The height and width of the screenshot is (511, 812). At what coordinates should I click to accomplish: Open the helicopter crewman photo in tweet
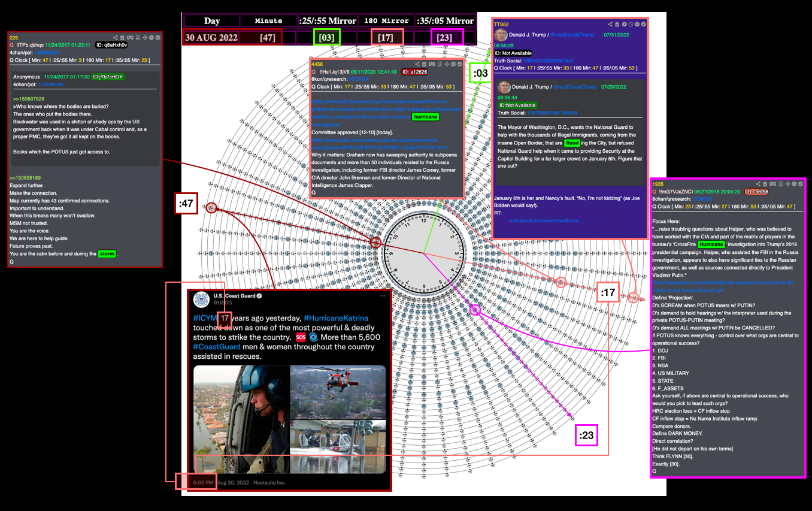click(x=241, y=419)
